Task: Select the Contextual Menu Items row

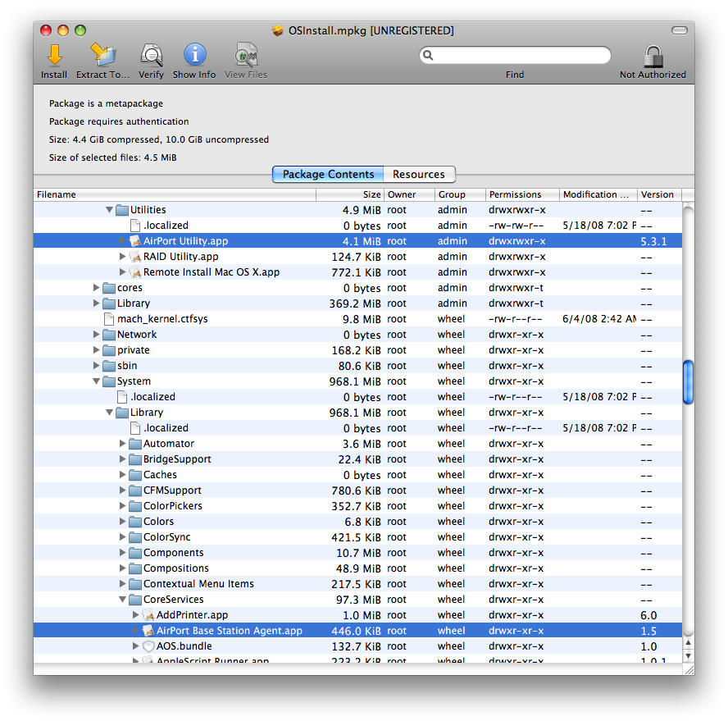Action: tap(358, 584)
